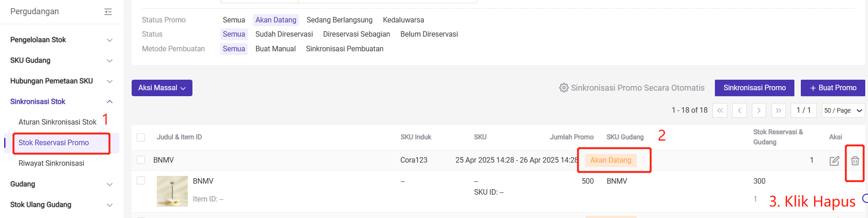Go to next page arrow icon
The height and width of the screenshot is (218, 868).
click(x=759, y=110)
